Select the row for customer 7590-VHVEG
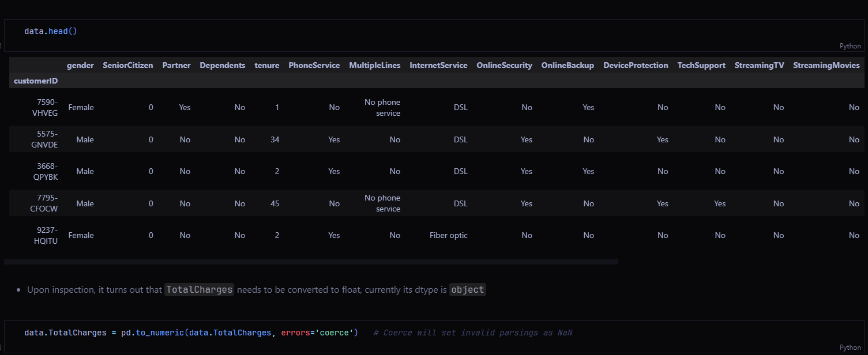Screen dimensions: 868x355 click(44, 107)
